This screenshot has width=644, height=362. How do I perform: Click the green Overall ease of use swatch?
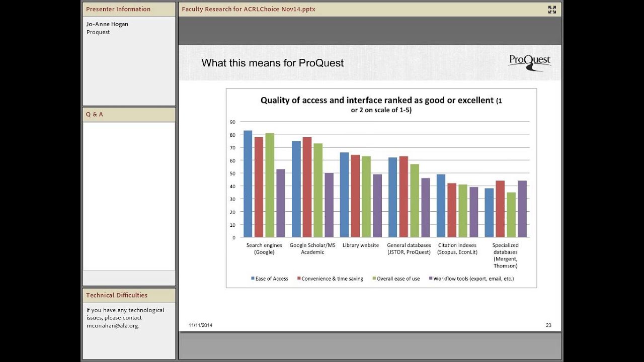[x=374, y=279]
